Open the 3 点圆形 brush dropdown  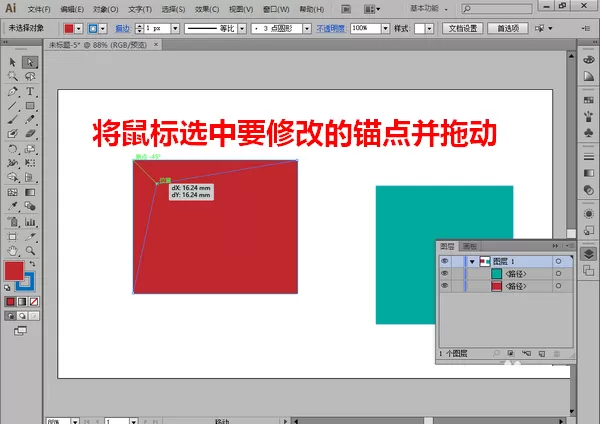click(307, 28)
